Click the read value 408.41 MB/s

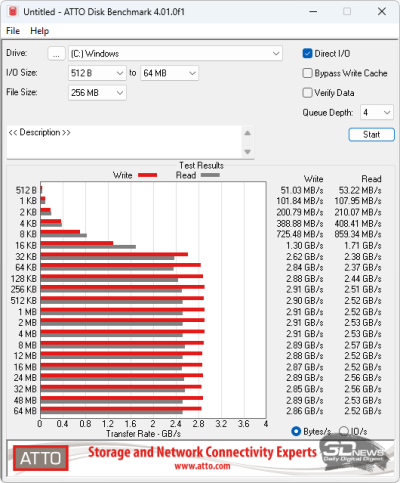(x=358, y=223)
